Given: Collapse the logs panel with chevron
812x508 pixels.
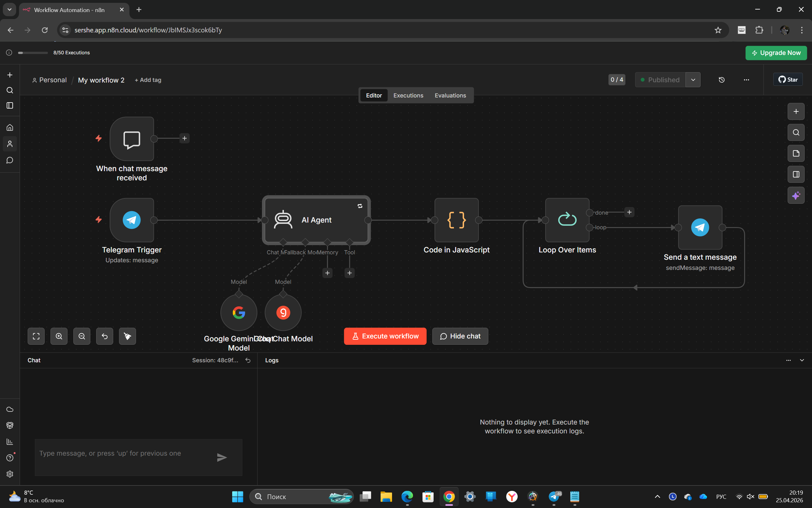Looking at the screenshot, I should tap(802, 360).
